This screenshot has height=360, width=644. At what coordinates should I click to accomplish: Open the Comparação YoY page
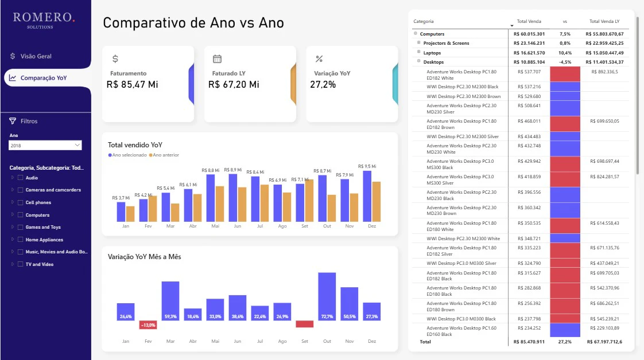44,78
